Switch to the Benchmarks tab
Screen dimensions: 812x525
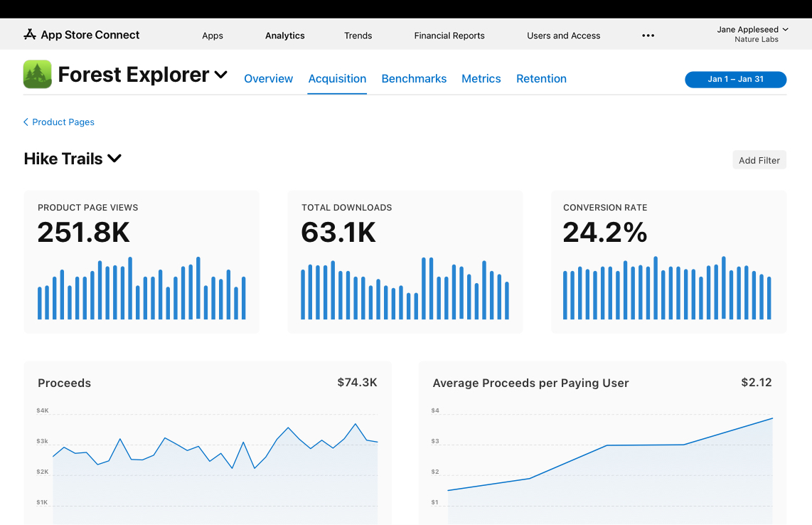point(414,79)
